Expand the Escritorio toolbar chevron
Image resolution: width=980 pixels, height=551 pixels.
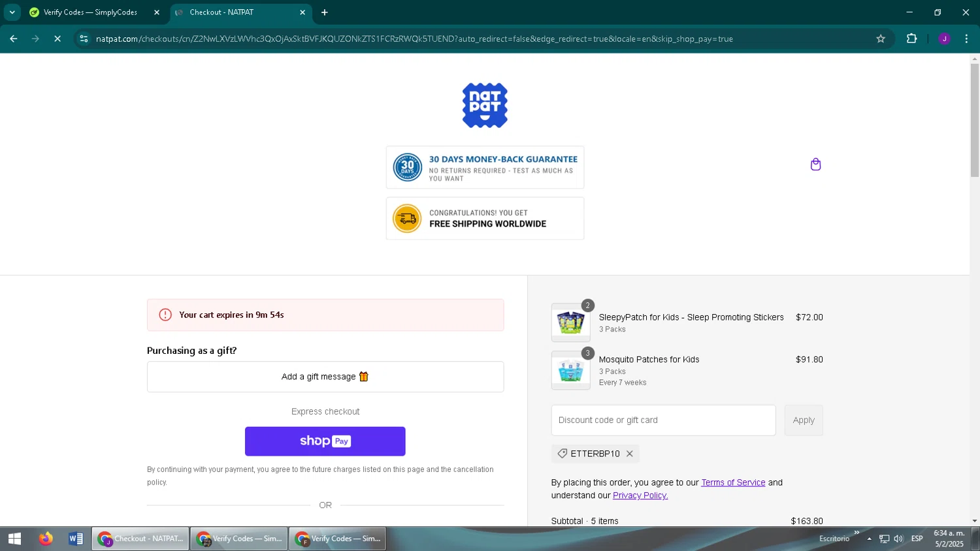click(857, 533)
